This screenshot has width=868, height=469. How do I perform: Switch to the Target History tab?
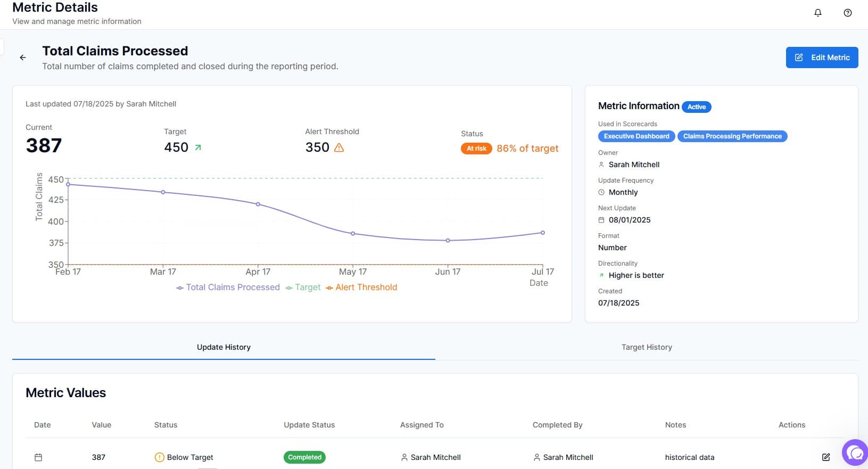pyautogui.click(x=647, y=347)
